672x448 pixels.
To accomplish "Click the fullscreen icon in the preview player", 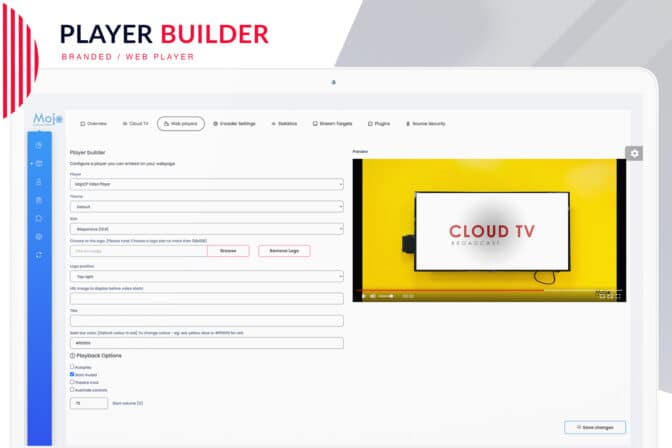I will click(618, 296).
